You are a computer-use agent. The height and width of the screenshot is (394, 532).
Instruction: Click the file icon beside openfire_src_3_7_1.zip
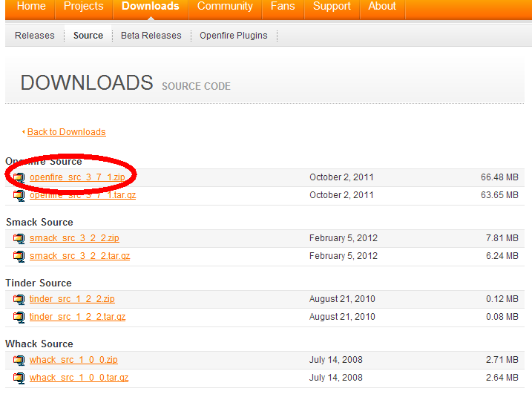[x=19, y=177]
